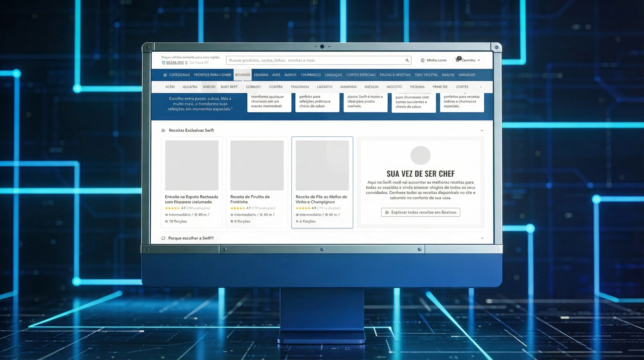644x360 pixels.
Task: Select the BOVINOS category tab
Action: 242,75
